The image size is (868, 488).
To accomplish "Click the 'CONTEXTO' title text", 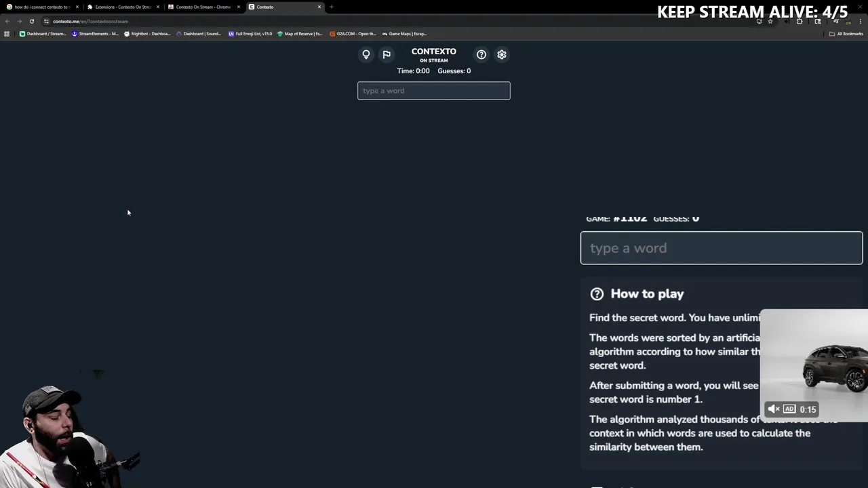I will 434,52.
